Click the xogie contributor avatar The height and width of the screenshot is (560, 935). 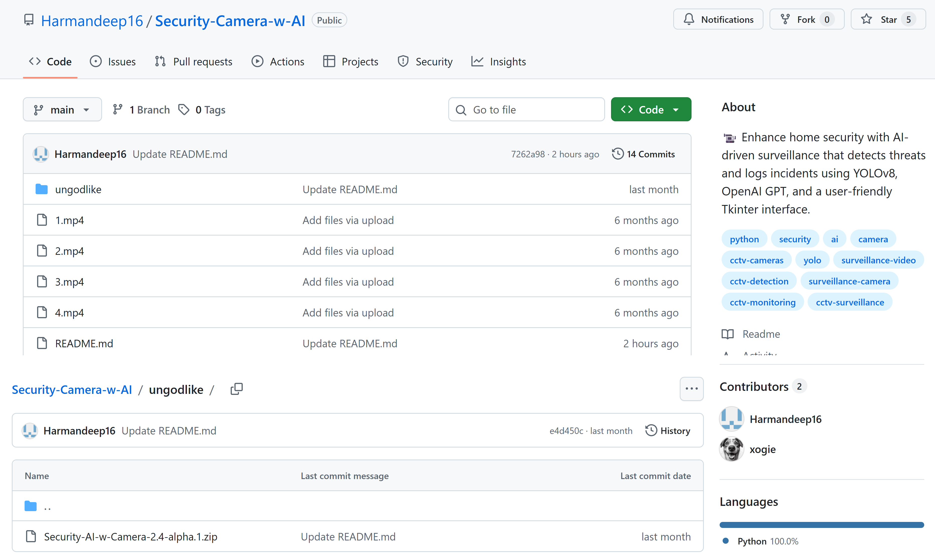click(731, 449)
